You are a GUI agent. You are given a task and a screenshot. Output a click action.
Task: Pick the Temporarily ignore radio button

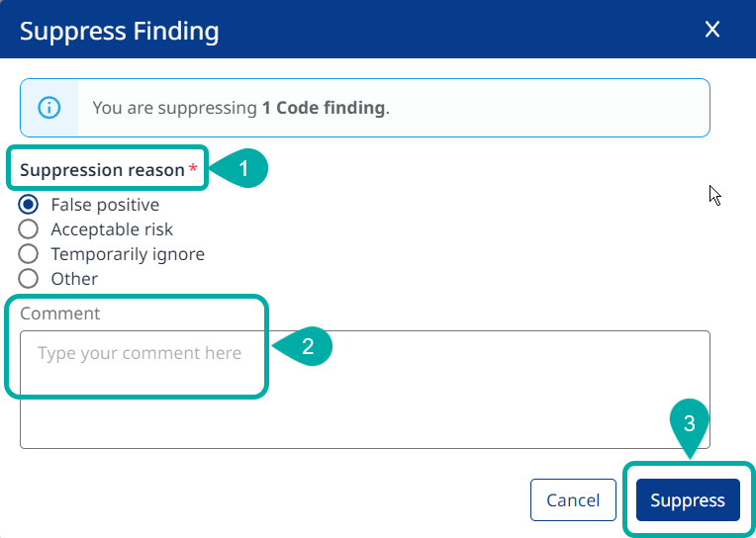[x=29, y=254]
